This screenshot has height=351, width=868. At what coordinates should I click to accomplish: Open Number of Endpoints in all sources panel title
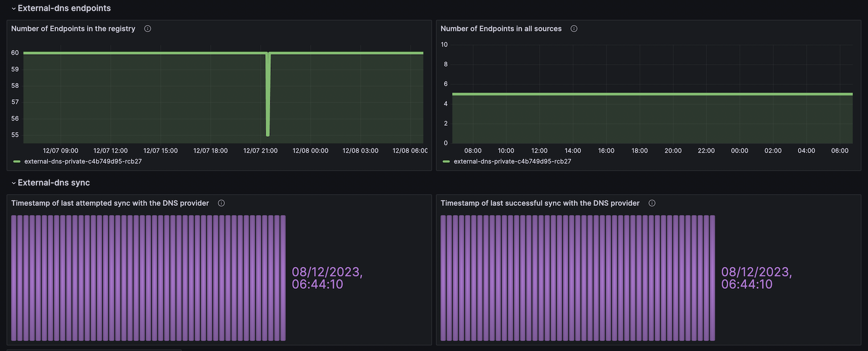point(501,29)
